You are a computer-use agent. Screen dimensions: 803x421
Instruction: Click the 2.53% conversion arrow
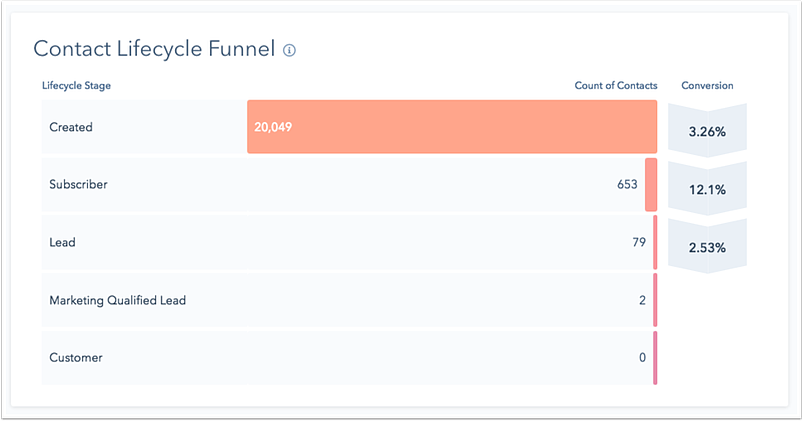[707, 246]
